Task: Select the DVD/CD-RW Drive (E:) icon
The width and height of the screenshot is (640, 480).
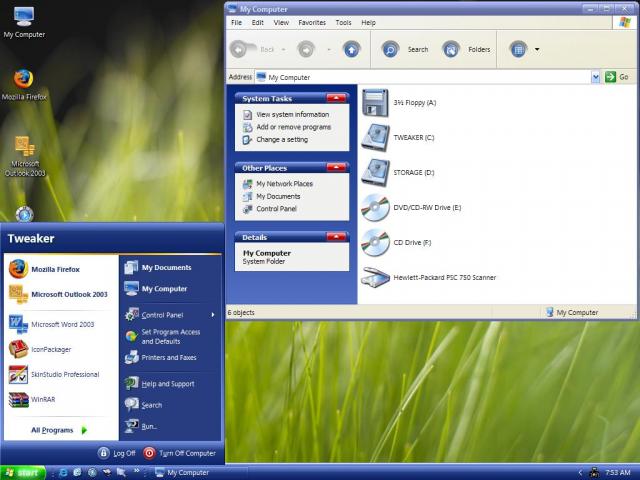Action: [x=375, y=208]
